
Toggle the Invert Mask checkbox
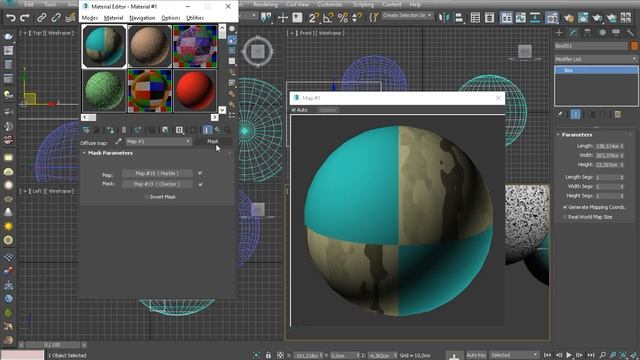click(x=146, y=197)
